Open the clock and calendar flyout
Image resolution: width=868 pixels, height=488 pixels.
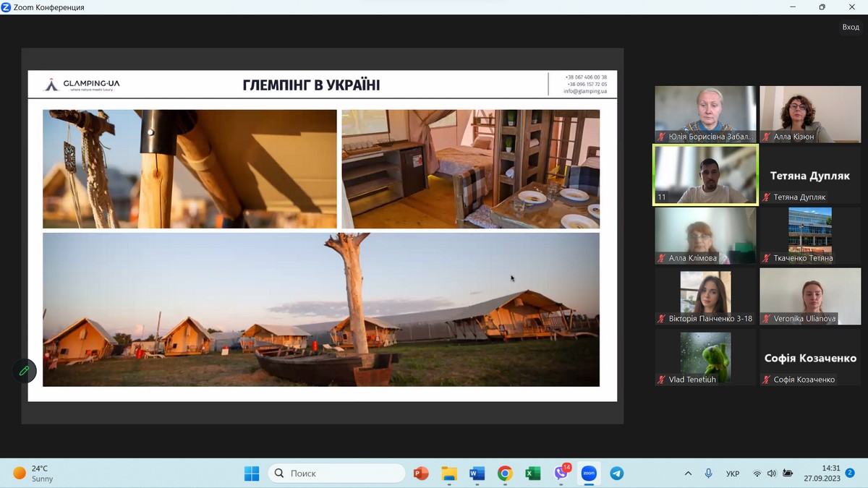pyautogui.click(x=822, y=474)
